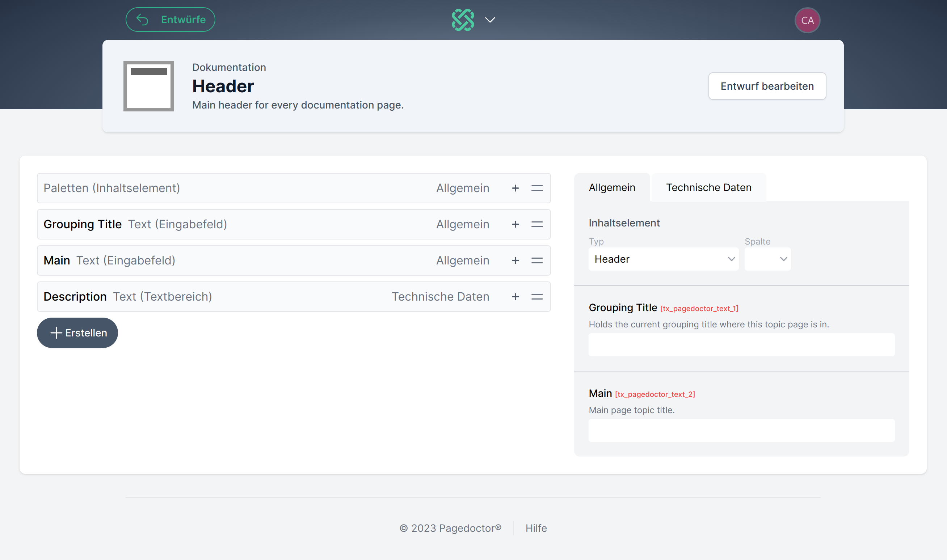
Task: Open the Hilfe link in footer
Action: (536, 528)
